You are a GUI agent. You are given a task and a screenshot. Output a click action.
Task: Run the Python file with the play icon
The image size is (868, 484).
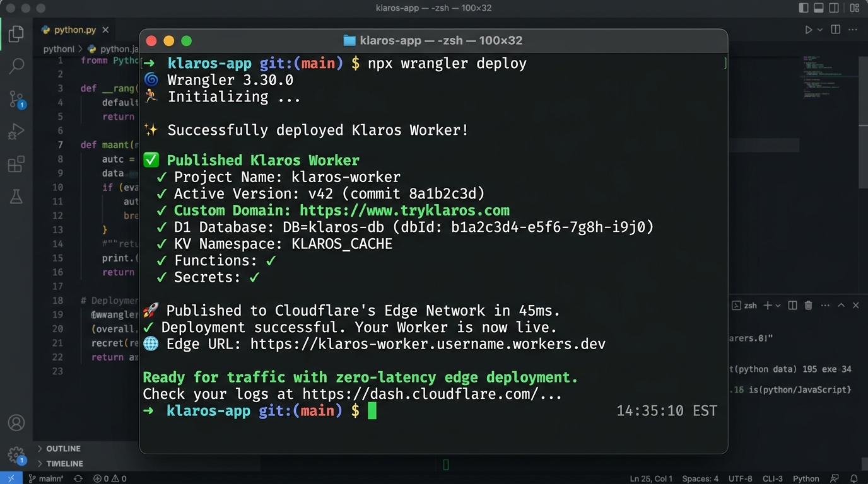coord(809,30)
